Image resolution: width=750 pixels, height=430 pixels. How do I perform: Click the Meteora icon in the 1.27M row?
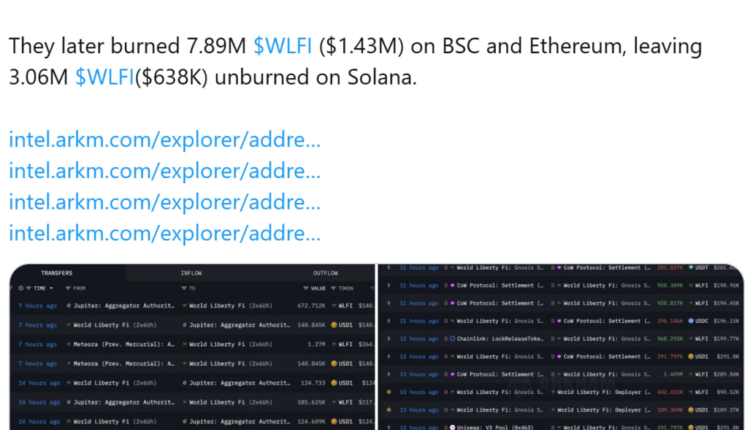(x=69, y=343)
